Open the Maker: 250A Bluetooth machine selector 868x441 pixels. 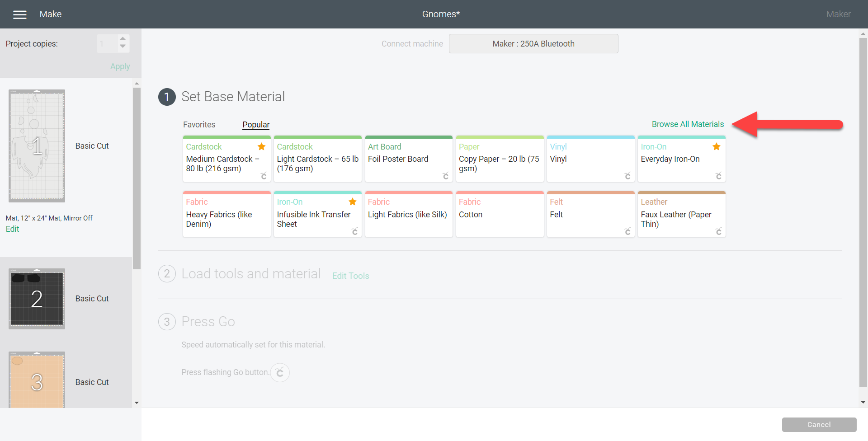pos(533,43)
